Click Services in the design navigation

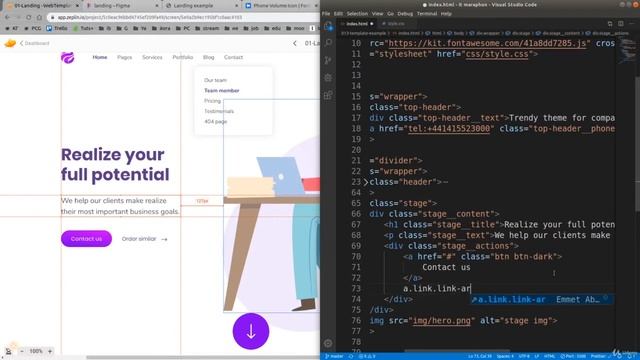pyautogui.click(x=152, y=57)
